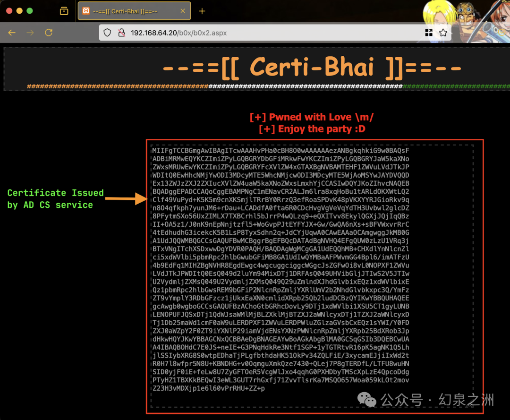Open Firefox View from the tab bar icon
The width and height of the screenshot is (510, 420).
coord(64,11)
